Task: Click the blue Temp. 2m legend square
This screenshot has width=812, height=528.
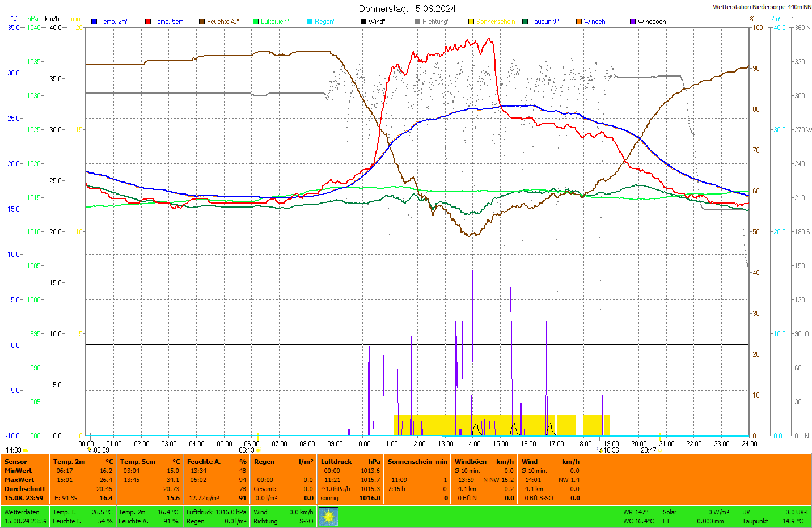Action: (x=94, y=22)
